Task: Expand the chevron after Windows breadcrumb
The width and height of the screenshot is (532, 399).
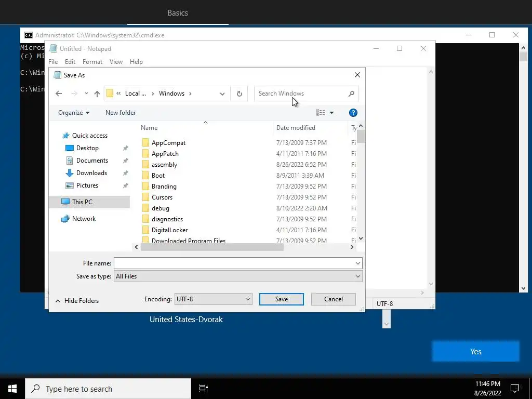Action: (x=190, y=94)
